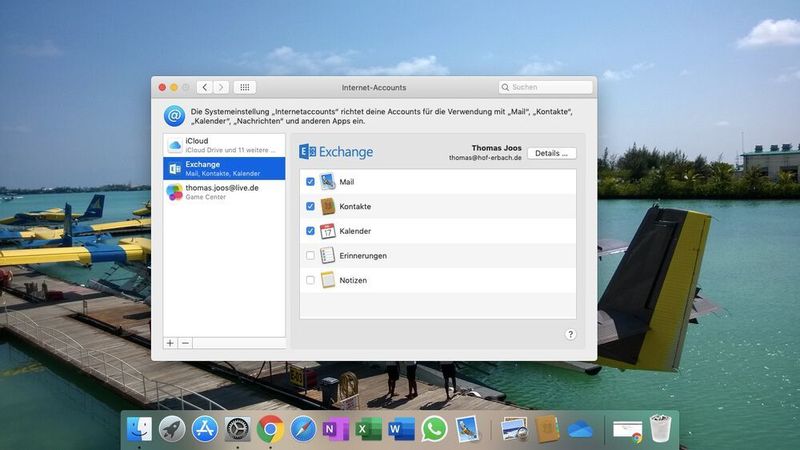The width and height of the screenshot is (800, 450).
Task: Uncheck the Kalender checkbox
Action: (310, 231)
